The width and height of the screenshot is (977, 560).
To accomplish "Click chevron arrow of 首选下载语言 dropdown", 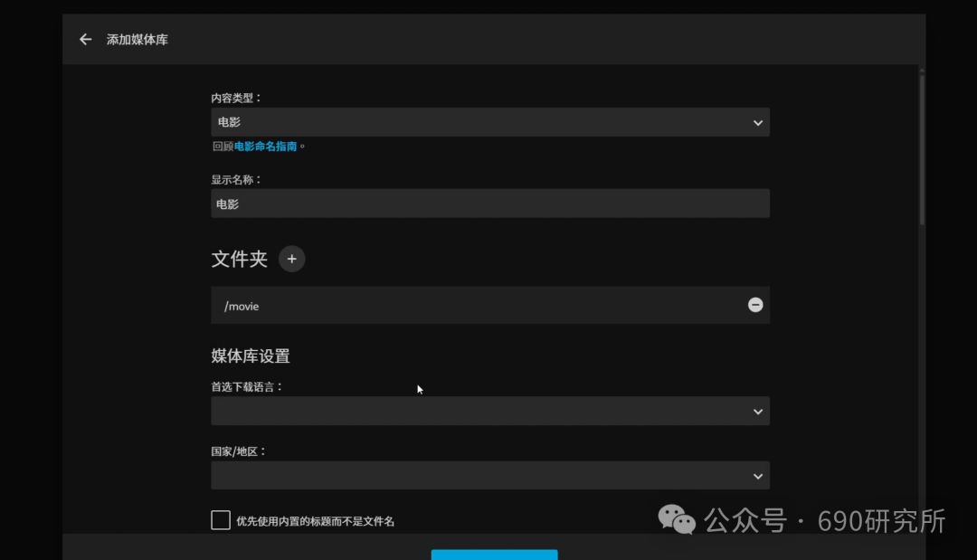I will click(758, 412).
